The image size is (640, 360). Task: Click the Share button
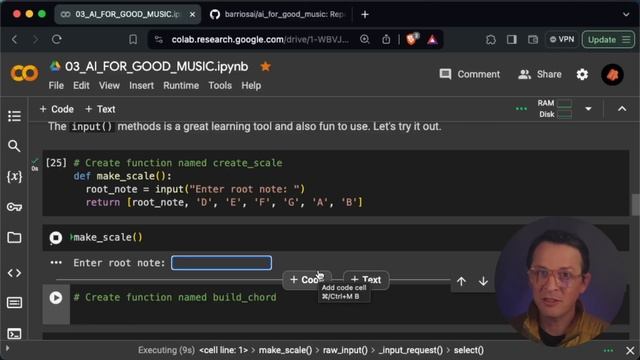tap(540, 74)
